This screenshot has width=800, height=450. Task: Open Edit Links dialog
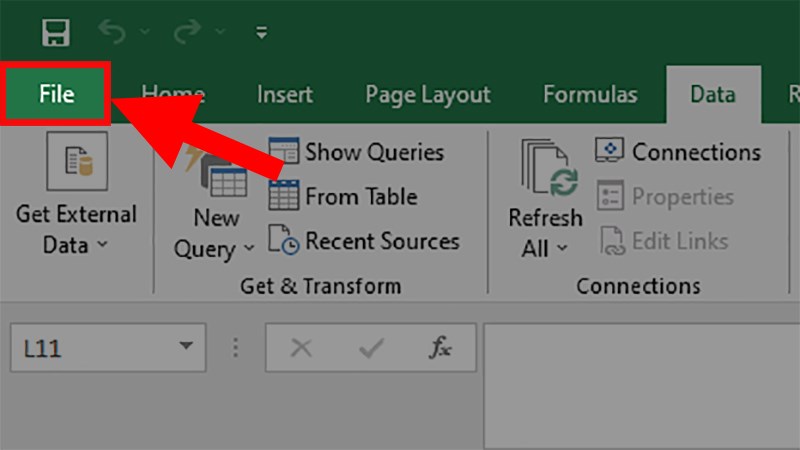680,241
